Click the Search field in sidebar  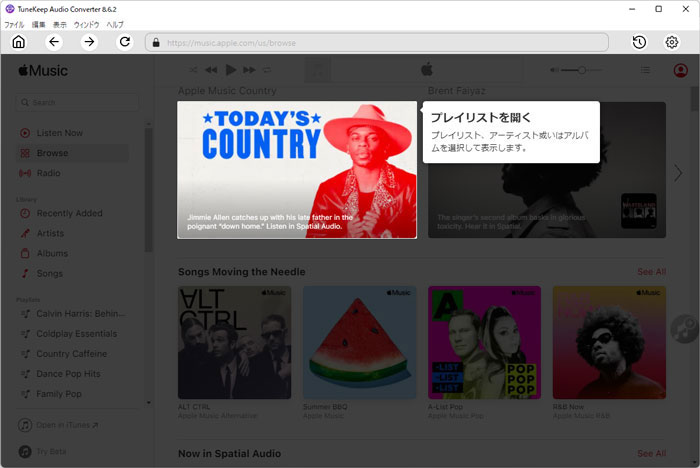[x=77, y=102]
